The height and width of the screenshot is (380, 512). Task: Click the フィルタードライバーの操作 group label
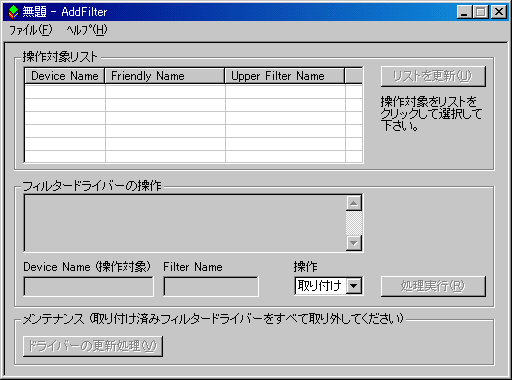click(92, 186)
